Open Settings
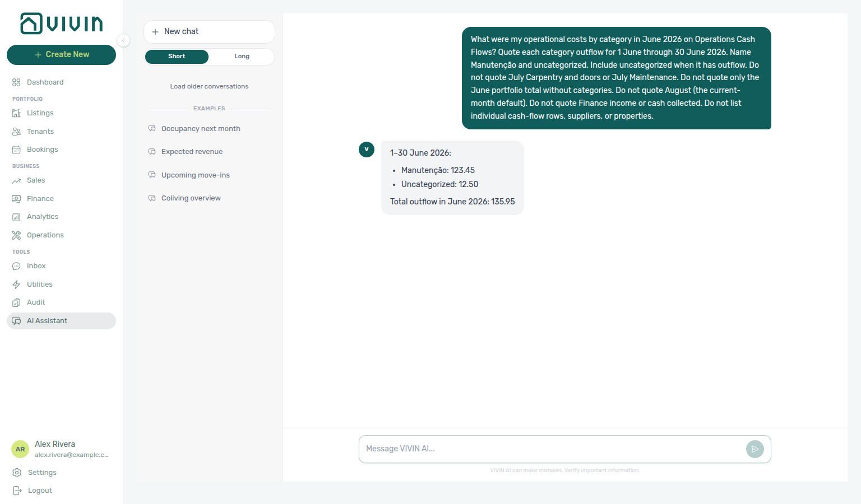The image size is (861, 504). [61, 473]
